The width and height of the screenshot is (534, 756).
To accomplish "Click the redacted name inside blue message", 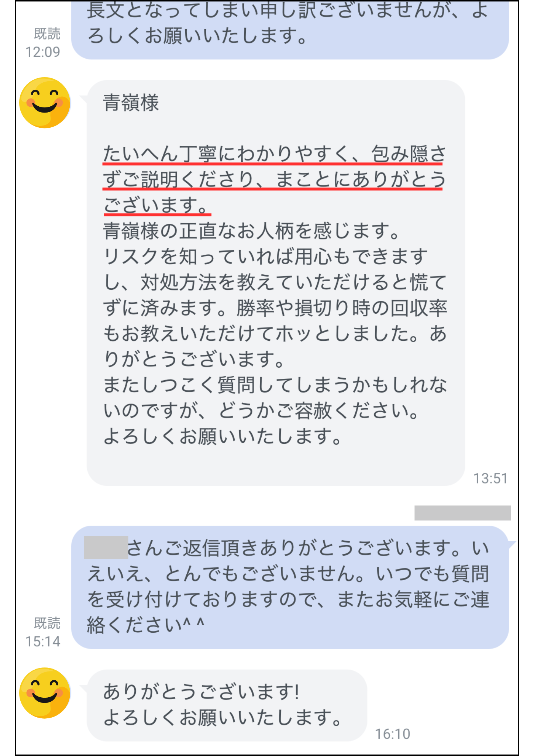I will pyautogui.click(x=106, y=547).
